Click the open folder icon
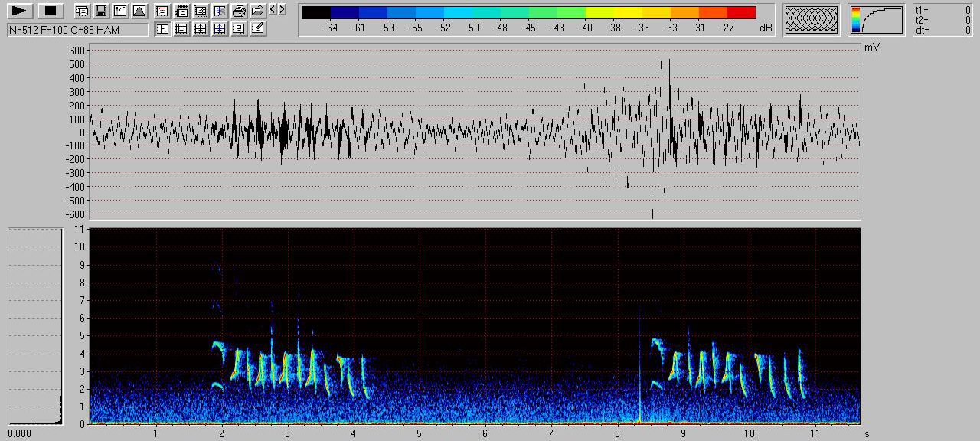The image size is (980, 441). (x=258, y=11)
